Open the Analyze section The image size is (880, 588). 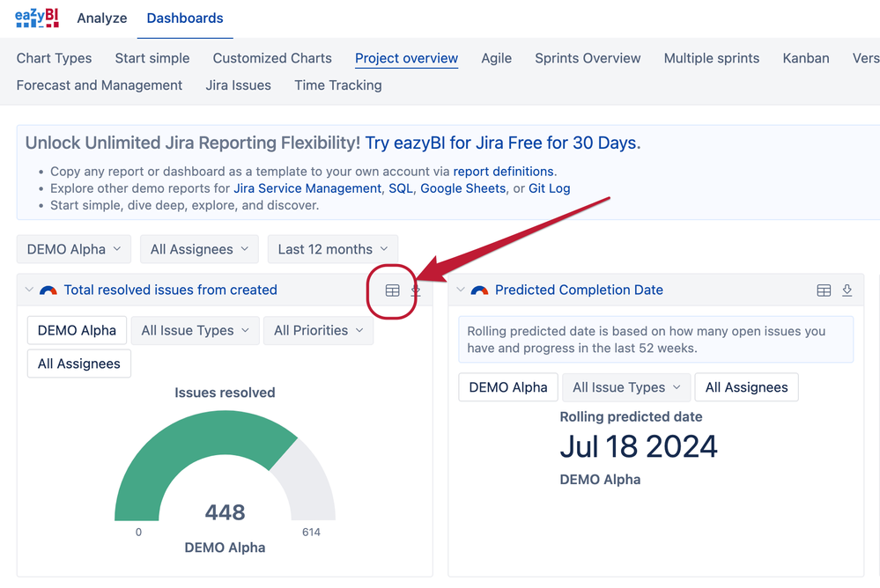(101, 18)
